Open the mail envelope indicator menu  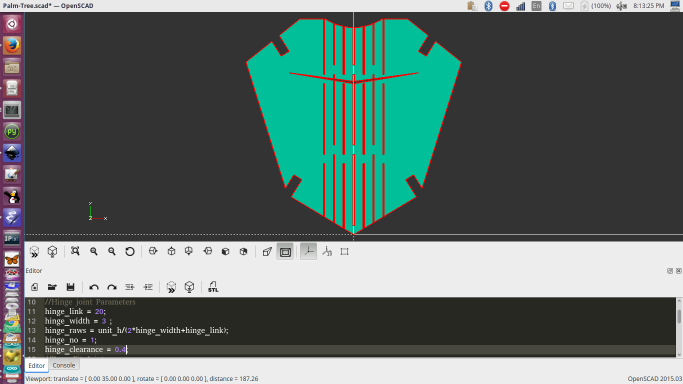568,6
